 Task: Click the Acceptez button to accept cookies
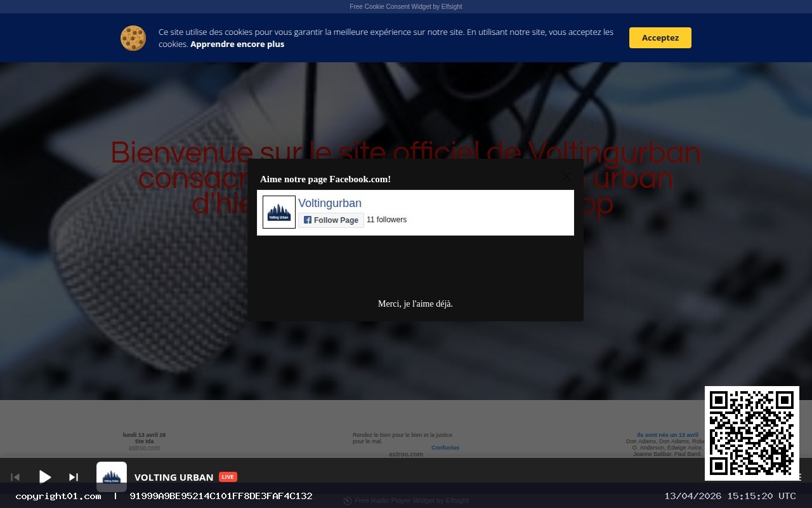[x=660, y=37]
